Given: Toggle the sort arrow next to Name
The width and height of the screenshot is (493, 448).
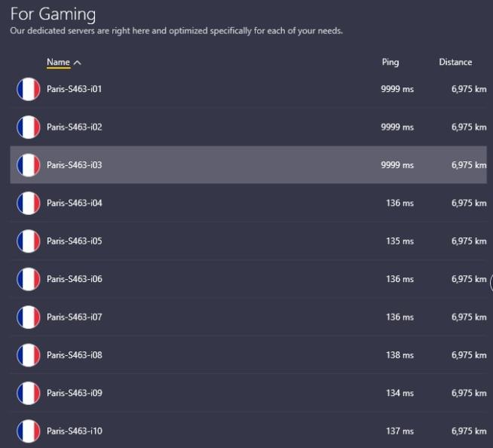Looking at the screenshot, I should point(78,63).
